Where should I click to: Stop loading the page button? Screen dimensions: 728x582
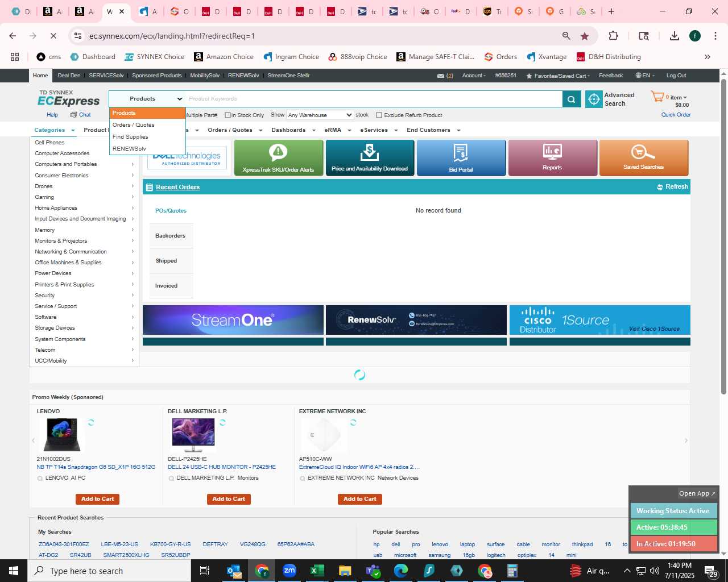[x=53, y=36]
